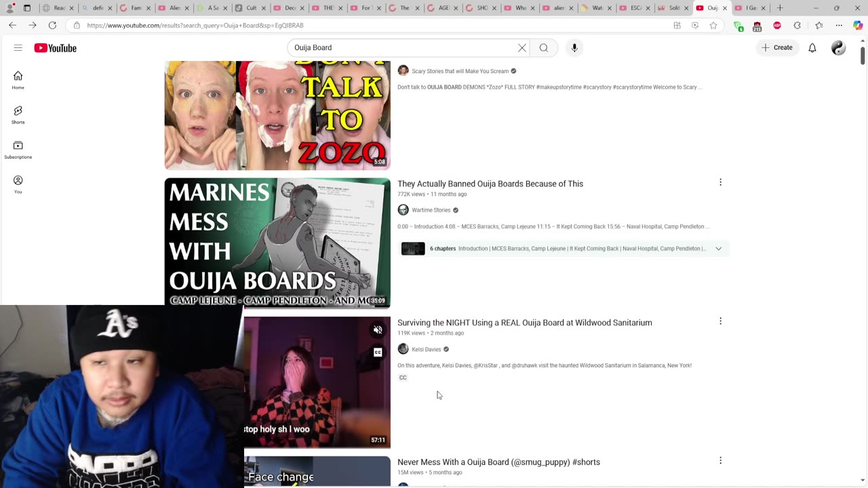Click the Create button
Screen dimensions: 868x488
777,47
